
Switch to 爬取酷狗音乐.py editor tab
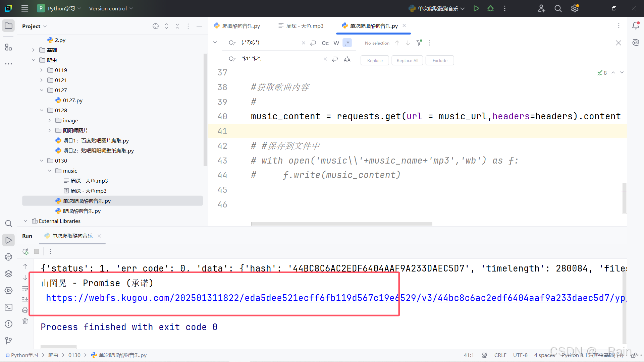tap(240, 26)
